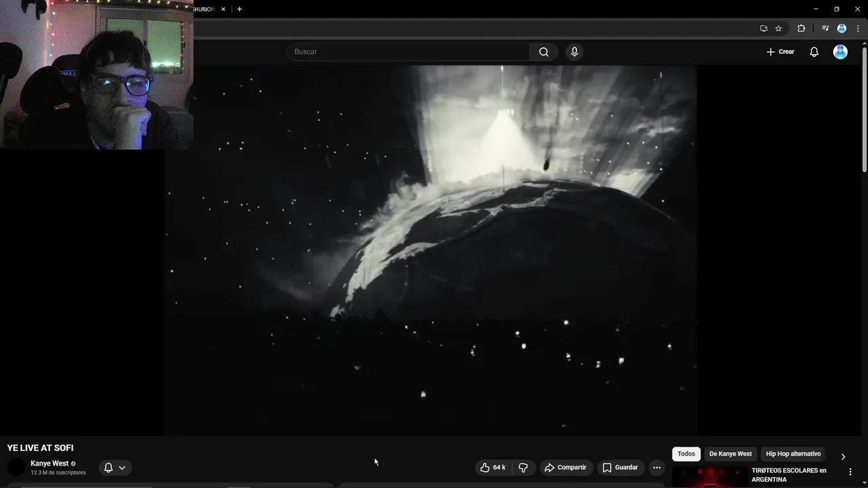This screenshot has height=488, width=868.
Task: Open the Kanye West channel avatar
Action: coord(16,467)
